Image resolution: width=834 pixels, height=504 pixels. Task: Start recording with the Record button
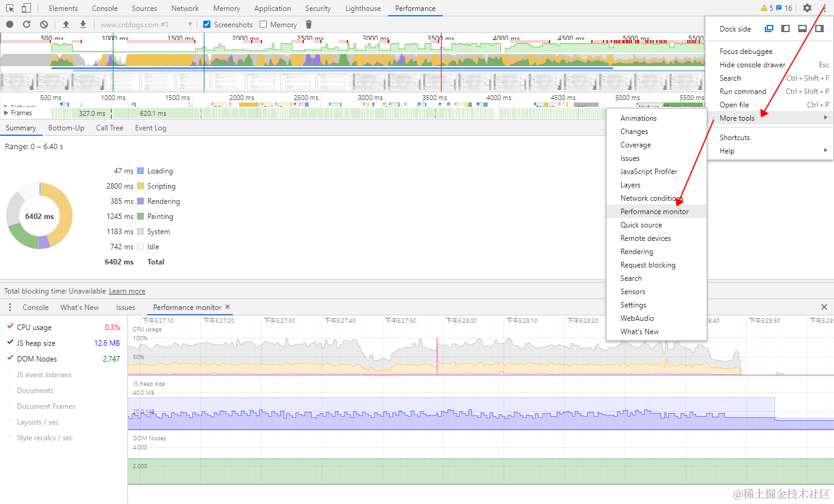10,24
